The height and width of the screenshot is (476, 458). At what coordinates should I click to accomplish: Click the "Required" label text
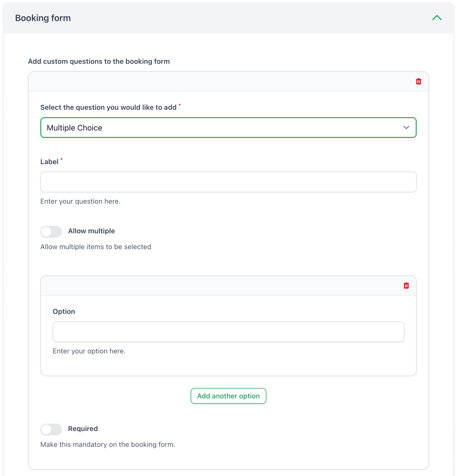[x=83, y=429]
